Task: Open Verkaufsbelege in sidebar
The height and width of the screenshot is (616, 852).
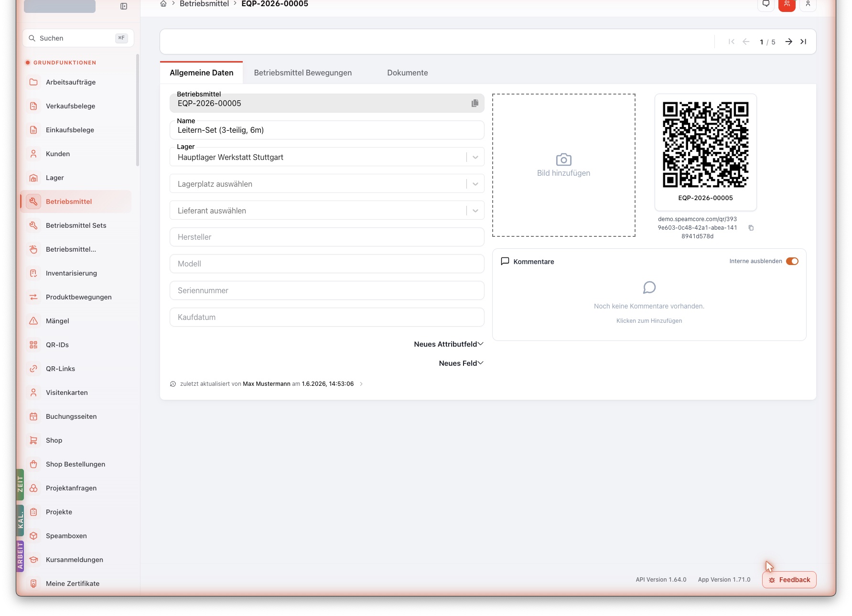Action: pyautogui.click(x=75, y=106)
